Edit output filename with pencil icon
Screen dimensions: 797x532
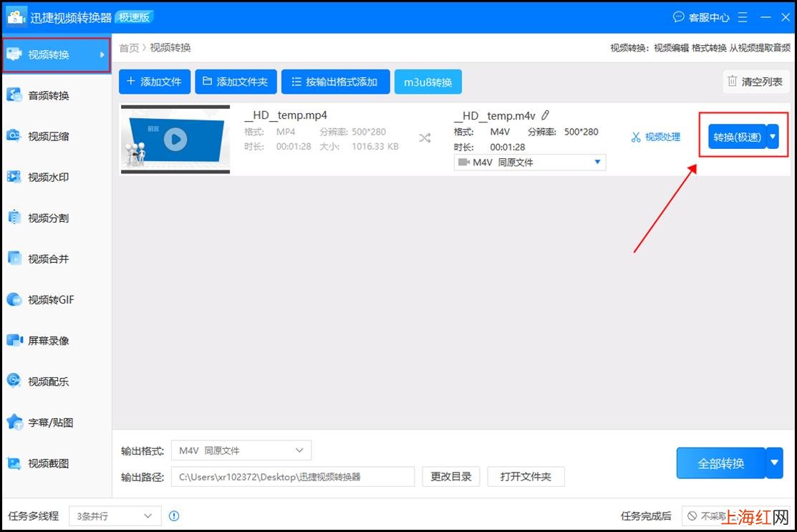546,115
